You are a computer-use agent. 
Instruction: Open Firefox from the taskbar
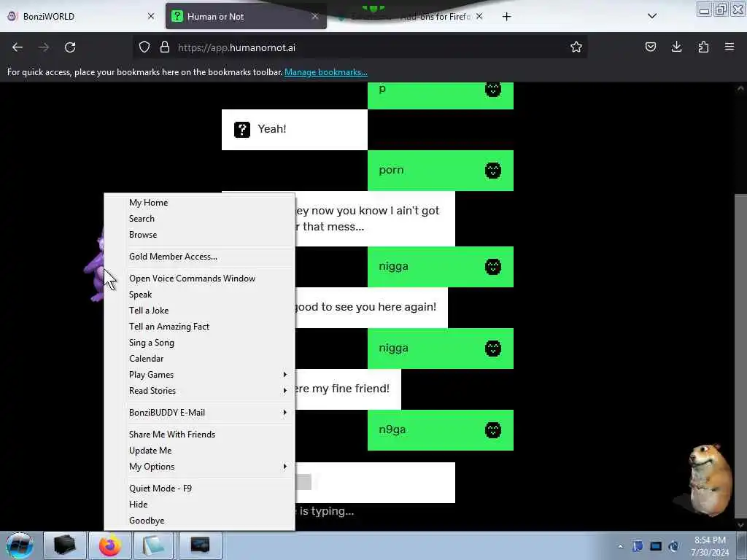109,545
